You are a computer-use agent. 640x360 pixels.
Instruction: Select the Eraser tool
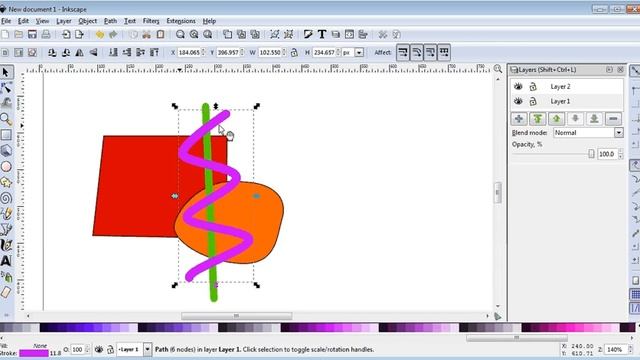pyautogui.click(x=6, y=292)
